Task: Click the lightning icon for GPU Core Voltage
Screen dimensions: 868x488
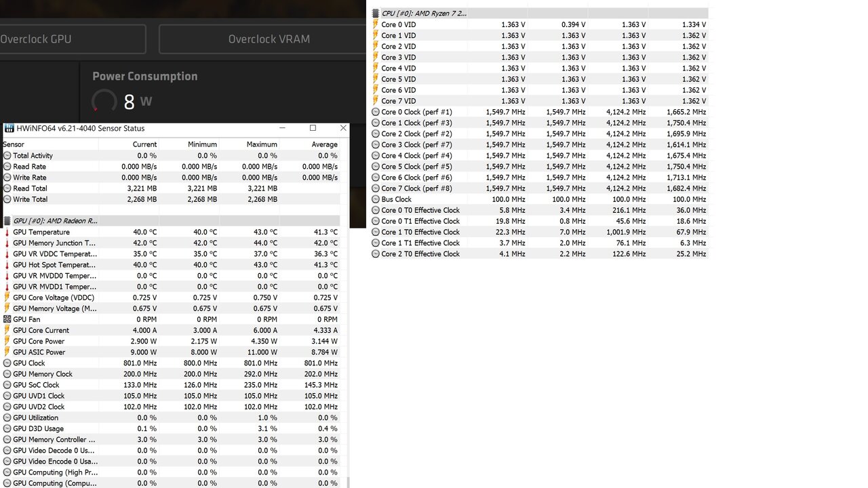Action: [7, 298]
